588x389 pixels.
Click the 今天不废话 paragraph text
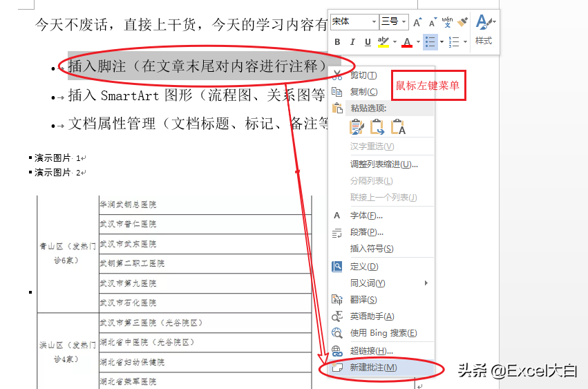pos(182,25)
